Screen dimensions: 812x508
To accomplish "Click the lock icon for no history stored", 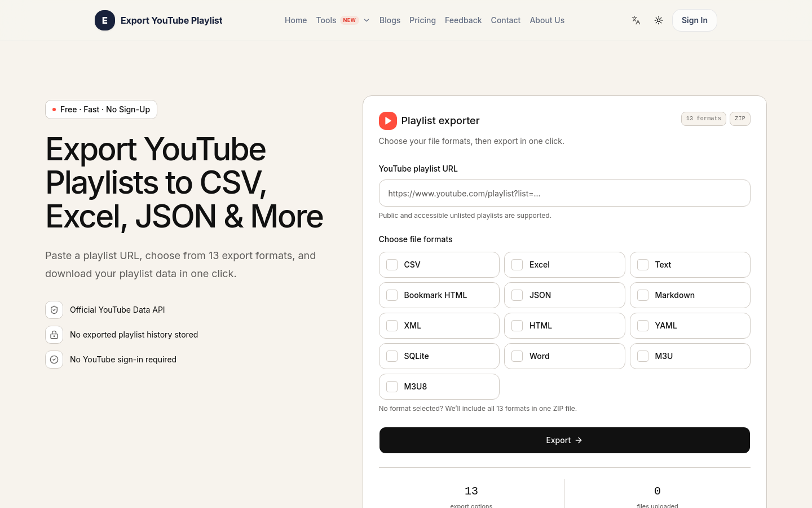I will 54,335.
